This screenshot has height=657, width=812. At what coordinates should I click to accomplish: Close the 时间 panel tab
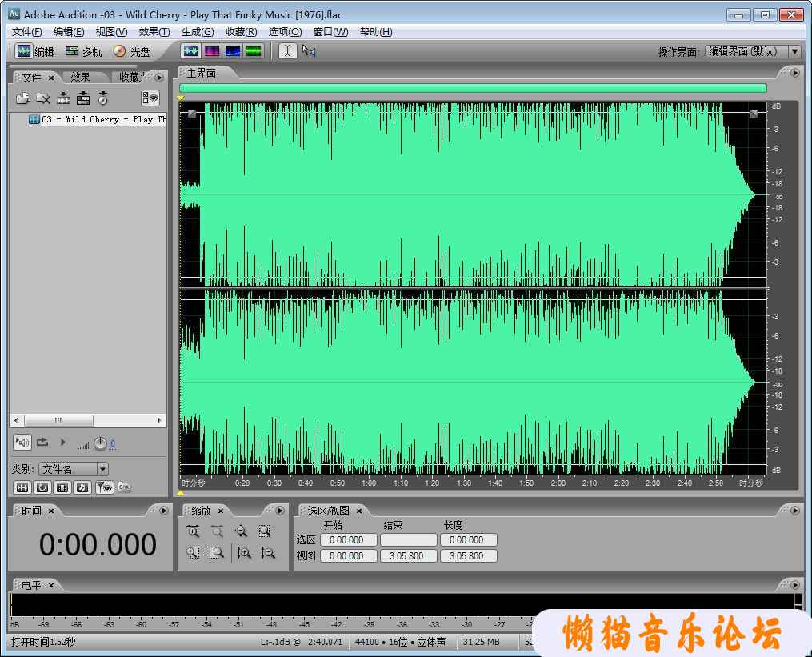point(51,511)
